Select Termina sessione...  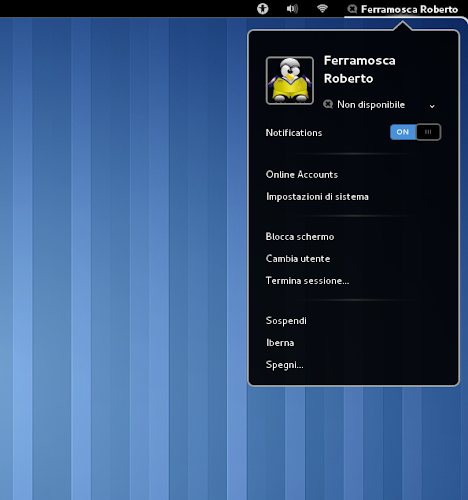[307, 281]
